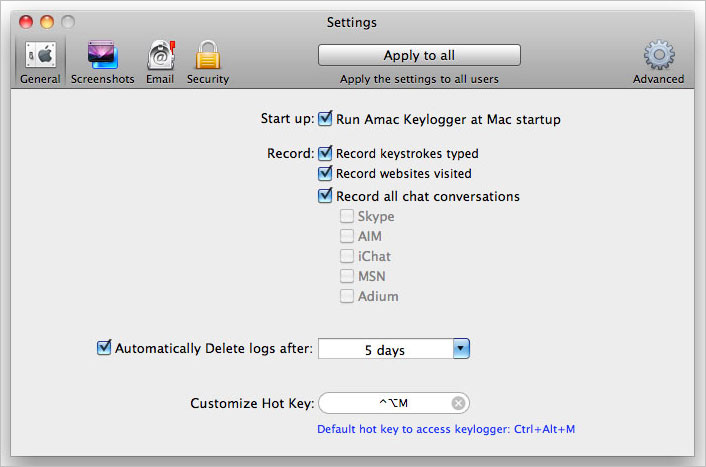Click the Start up label
706x467 pixels.
point(287,119)
